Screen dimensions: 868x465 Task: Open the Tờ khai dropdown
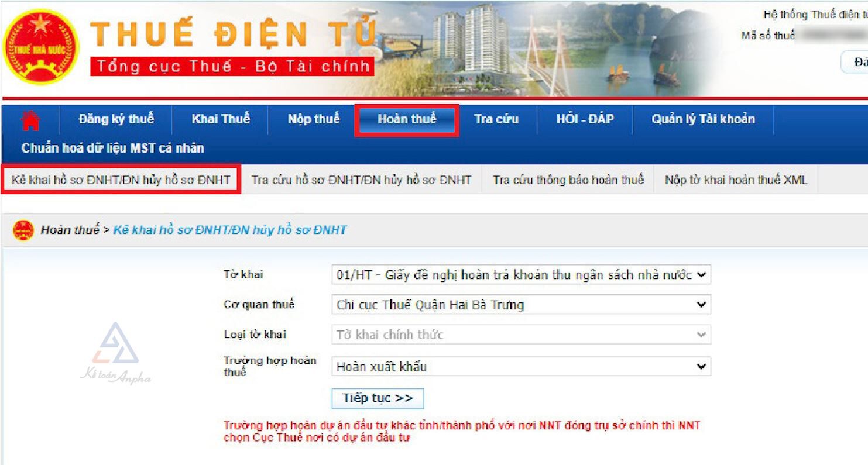[x=521, y=274]
